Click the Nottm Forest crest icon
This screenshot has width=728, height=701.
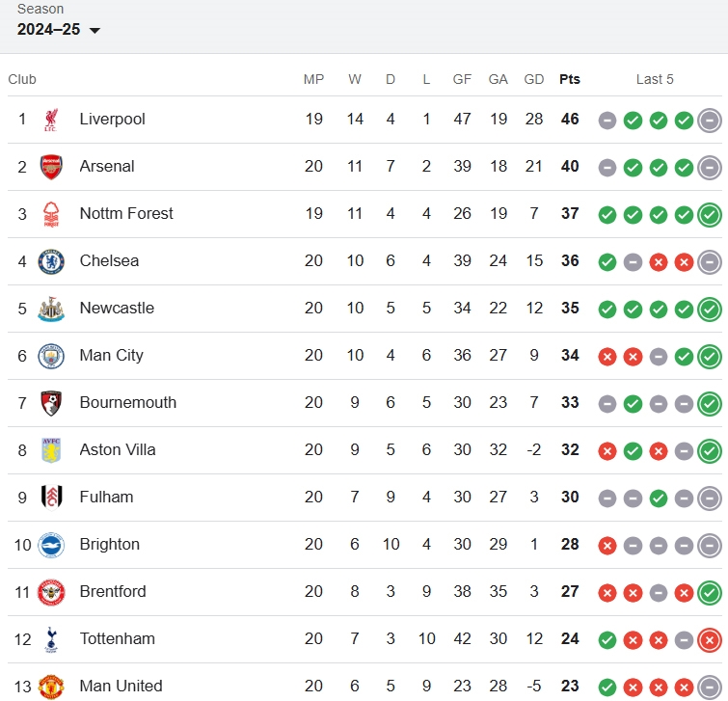point(51,214)
